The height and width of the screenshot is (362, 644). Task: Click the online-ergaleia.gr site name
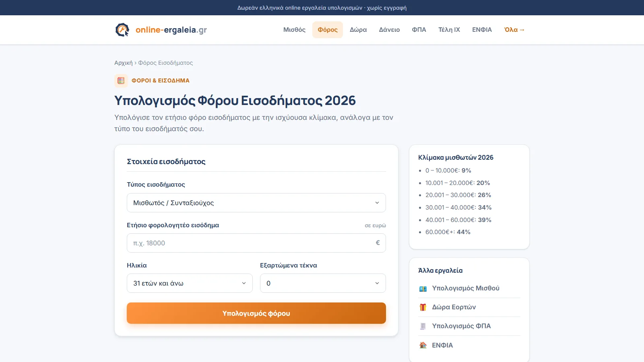coord(171,30)
